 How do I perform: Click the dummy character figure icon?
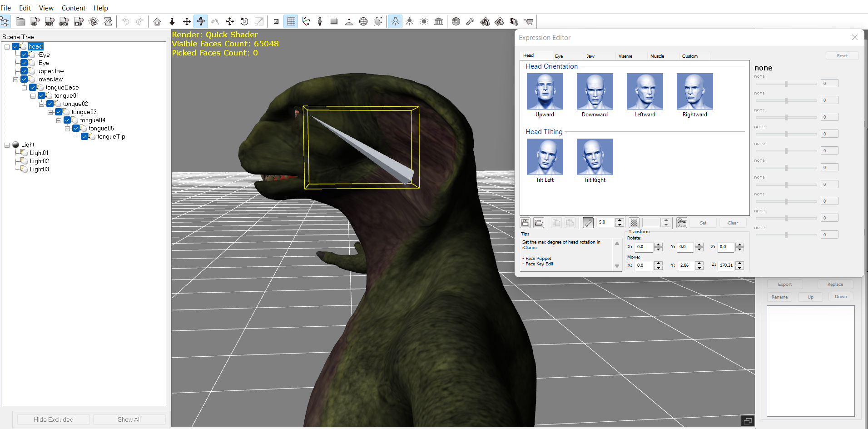(x=320, y=21)
